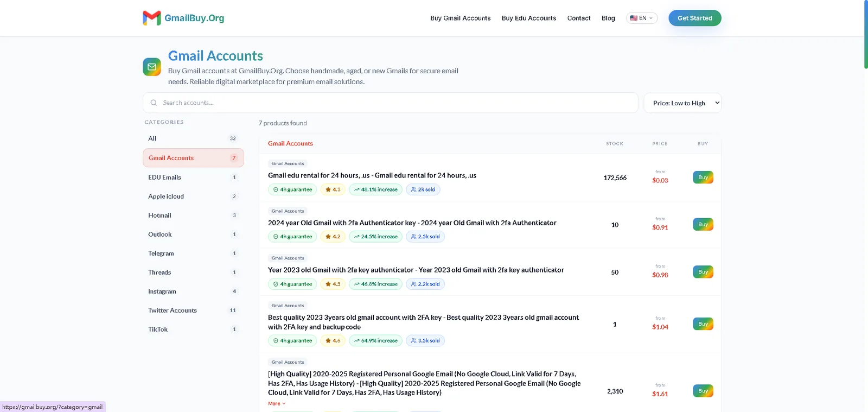Open the EN language dropdown

click(642, 18)
